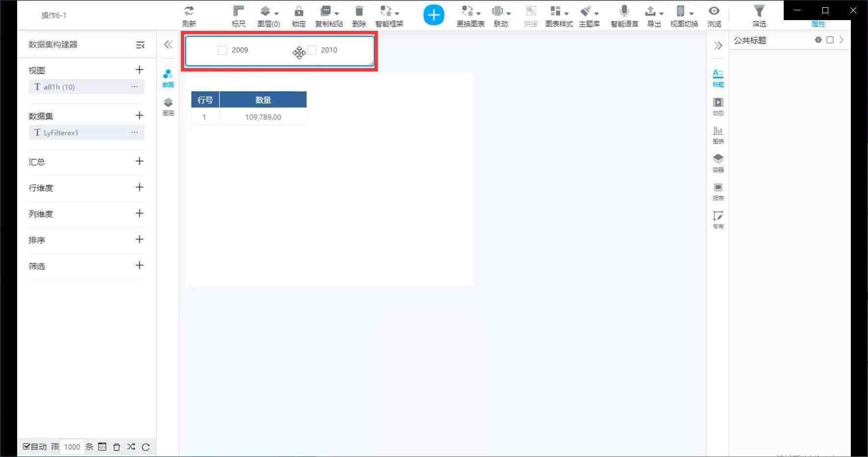Expand the 公共标题 section chevron
The height and width of the screenshot is (457, 868).
point(842,40)
